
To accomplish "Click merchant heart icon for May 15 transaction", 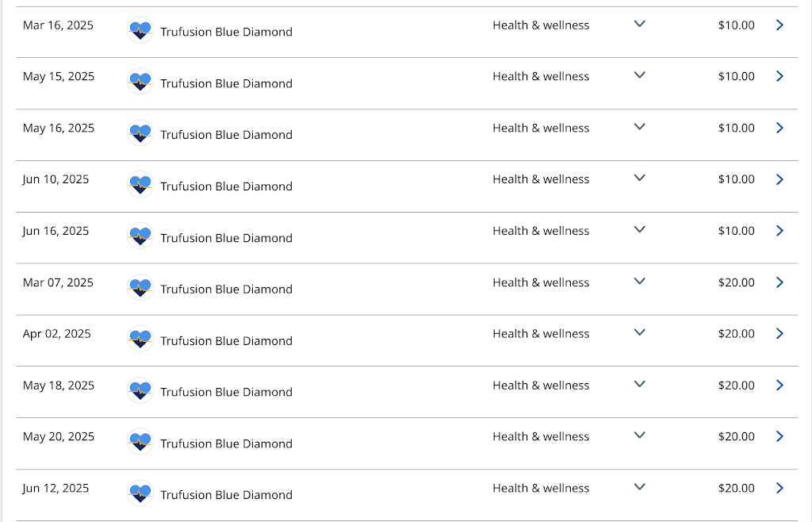I will tap(140, 83).
